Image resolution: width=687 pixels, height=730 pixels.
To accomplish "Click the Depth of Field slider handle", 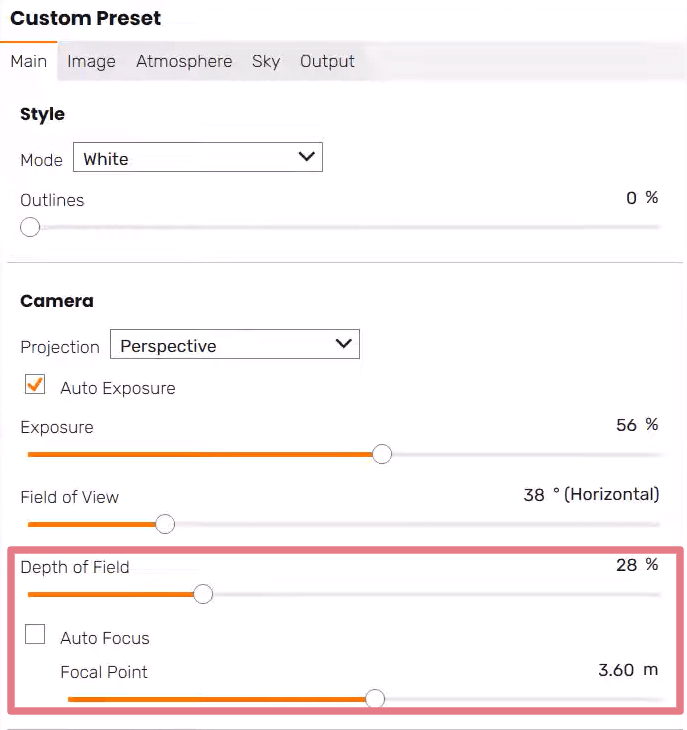I will pos(203,594).
